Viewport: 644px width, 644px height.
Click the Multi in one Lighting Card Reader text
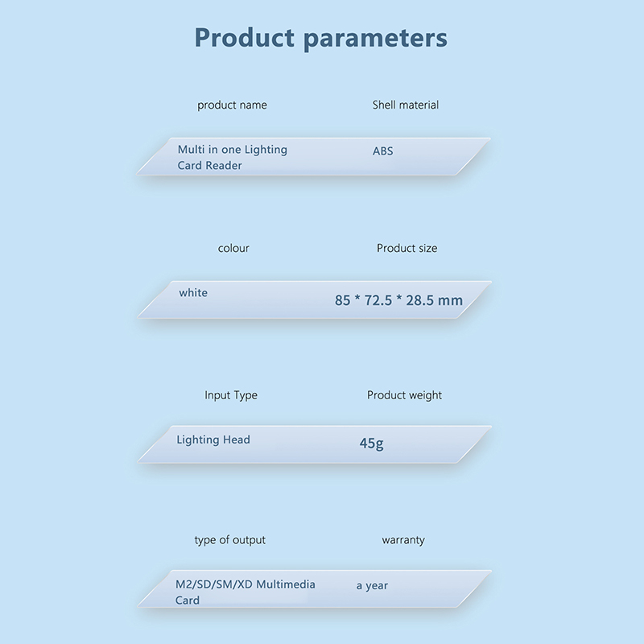pyautogui.click(x=232, y=158)
